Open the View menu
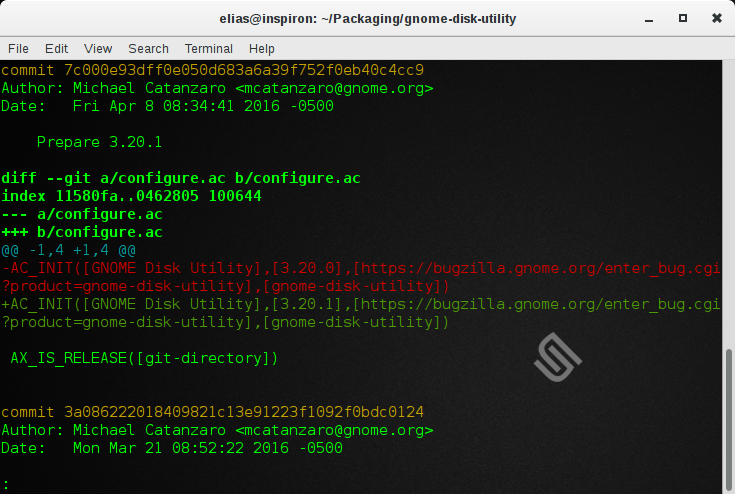Screen dimensions: 735x494 click(98, 48)
